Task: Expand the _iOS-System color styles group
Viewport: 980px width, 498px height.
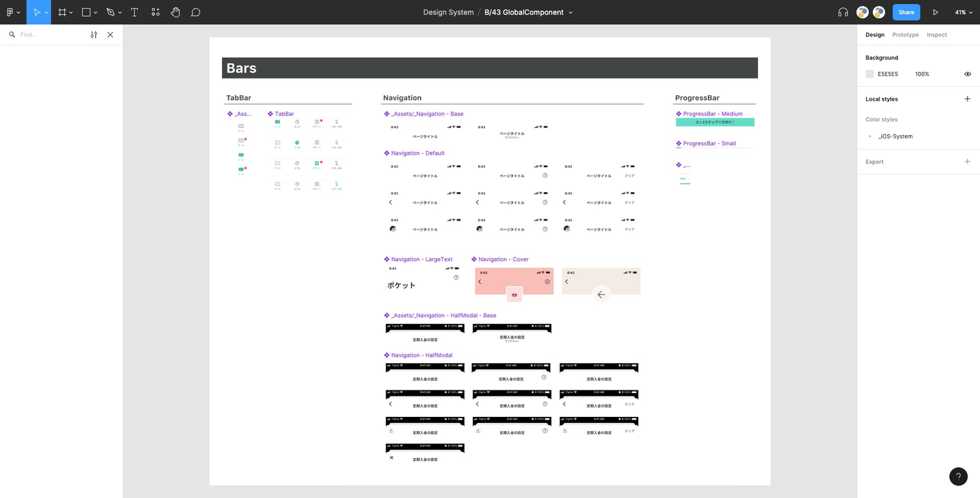Action: pyautogui.click(x=869, y=136)
